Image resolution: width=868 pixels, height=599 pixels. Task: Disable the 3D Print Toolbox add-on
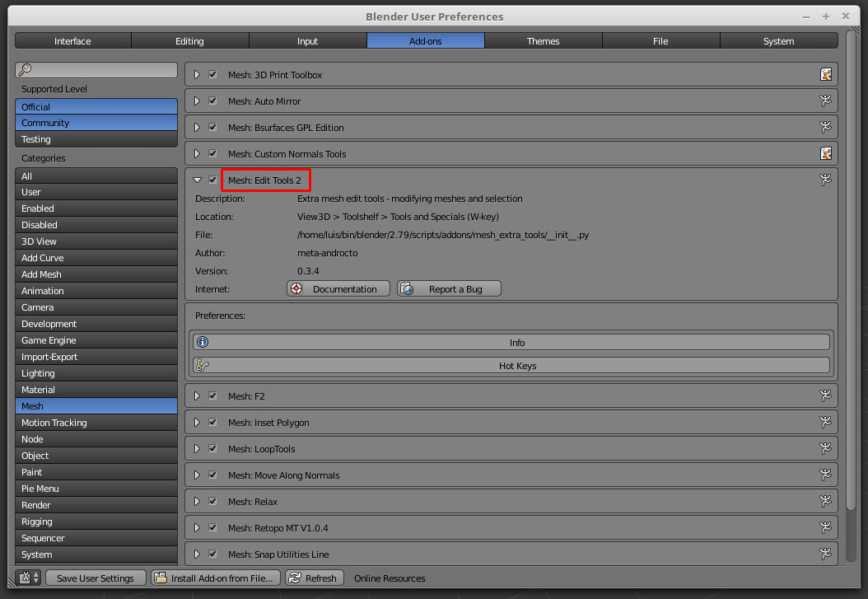(212, 74)
